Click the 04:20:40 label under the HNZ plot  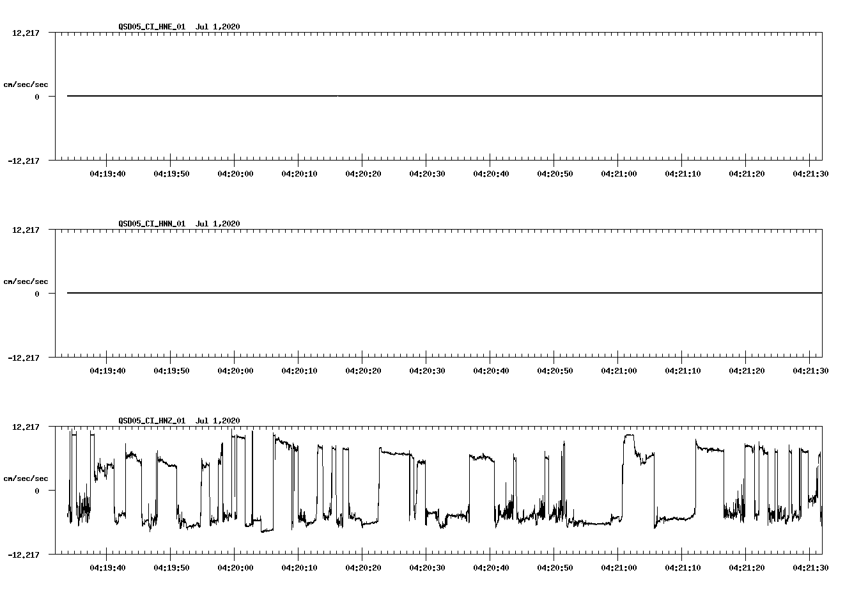click(x=491, y=567)
